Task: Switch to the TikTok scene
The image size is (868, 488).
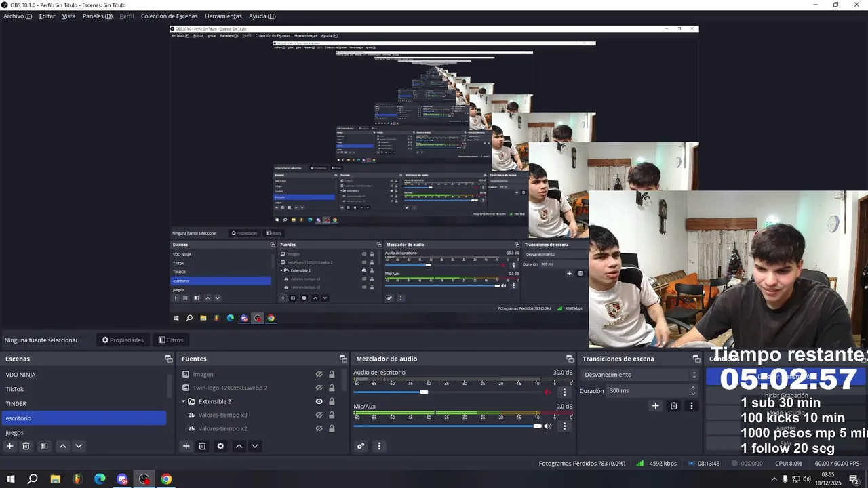Action: (x=84, y=389)
